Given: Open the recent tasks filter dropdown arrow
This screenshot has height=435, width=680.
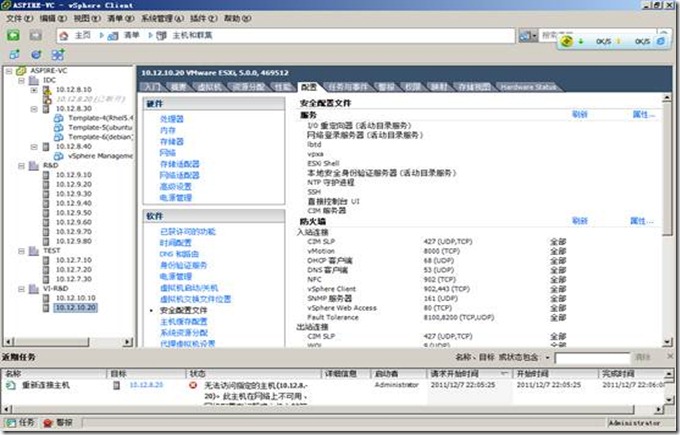Looking at the screenshot, I should pyautogui.click(x=548, y=358).
